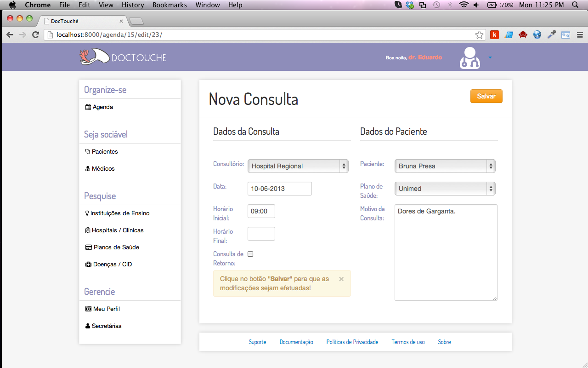Open the Suporte footer link

(257, 342)
